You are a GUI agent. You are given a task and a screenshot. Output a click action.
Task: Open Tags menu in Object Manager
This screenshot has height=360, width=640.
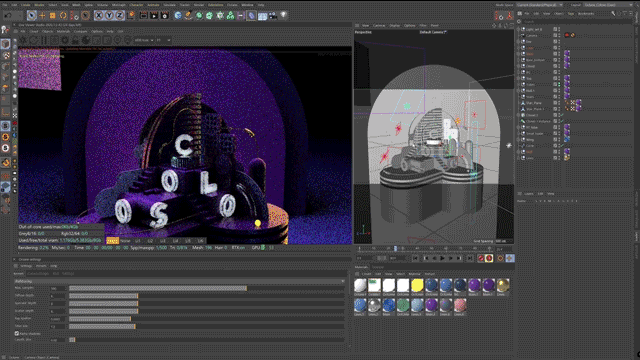[x=570, y=13]
